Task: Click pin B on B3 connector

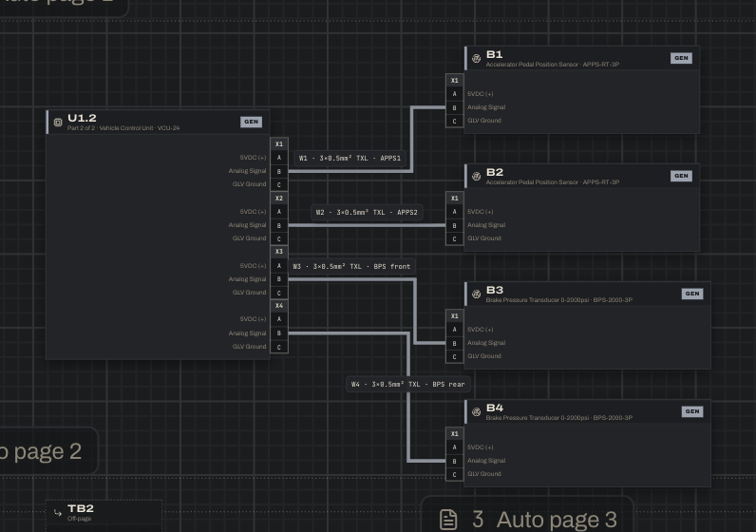Action: [x=455, y=343]
